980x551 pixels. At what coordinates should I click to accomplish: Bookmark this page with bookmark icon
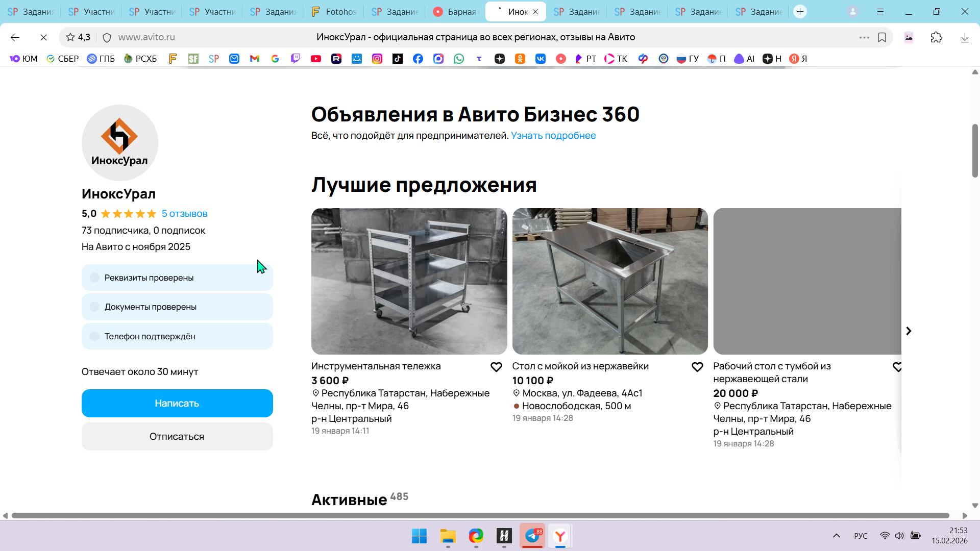click(882, 37)
